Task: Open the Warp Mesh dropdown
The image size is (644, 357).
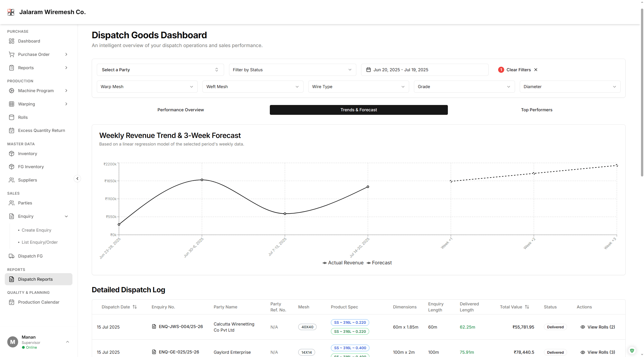Action: click(x=147, y=87)
